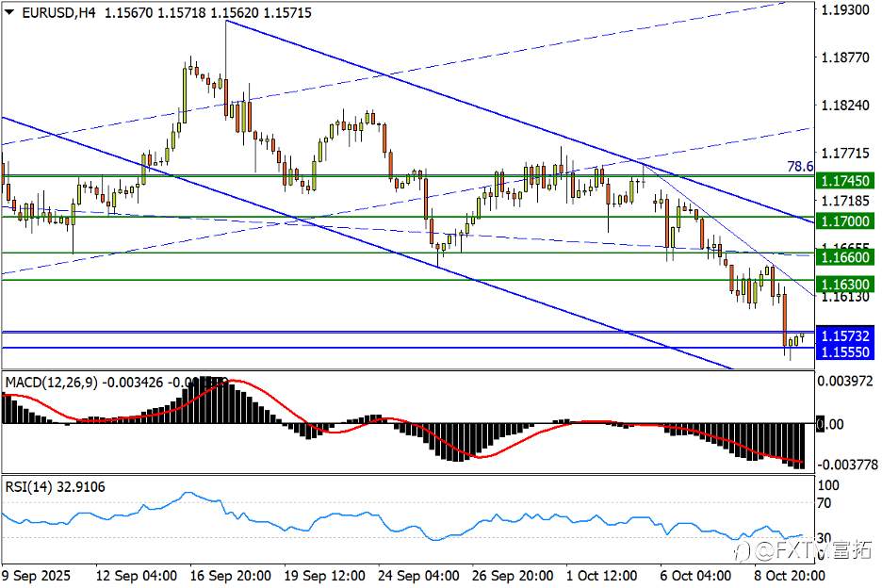Select the 6 Oct 04:00 time label

(695, 576)
